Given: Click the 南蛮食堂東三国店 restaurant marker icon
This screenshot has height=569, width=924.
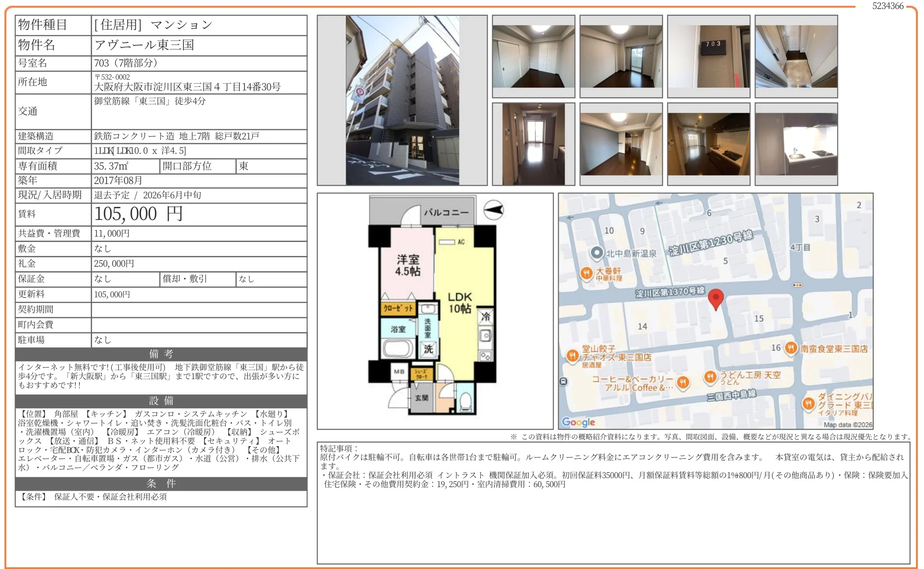Looking at the screenshot, I should [x=791, y=348].
